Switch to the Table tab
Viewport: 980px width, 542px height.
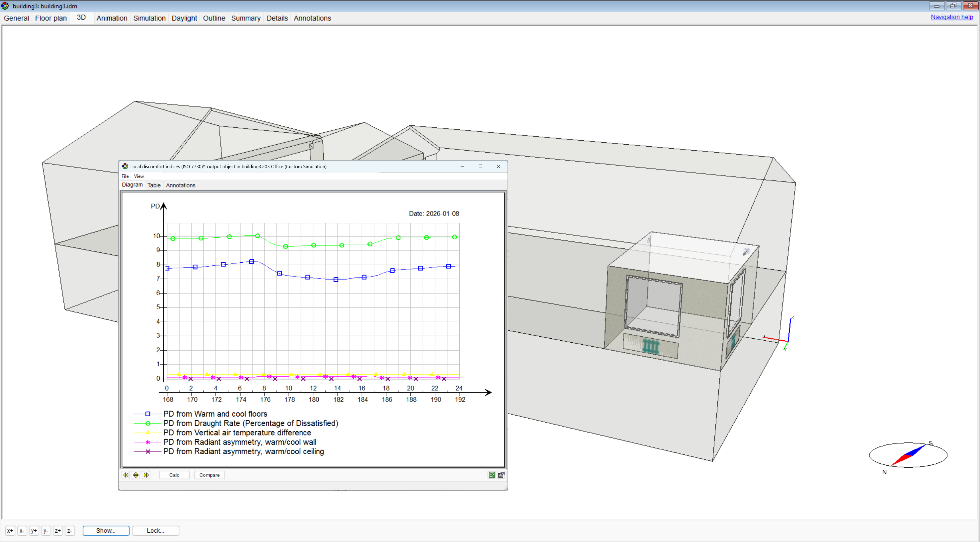(x=154, y=185)
